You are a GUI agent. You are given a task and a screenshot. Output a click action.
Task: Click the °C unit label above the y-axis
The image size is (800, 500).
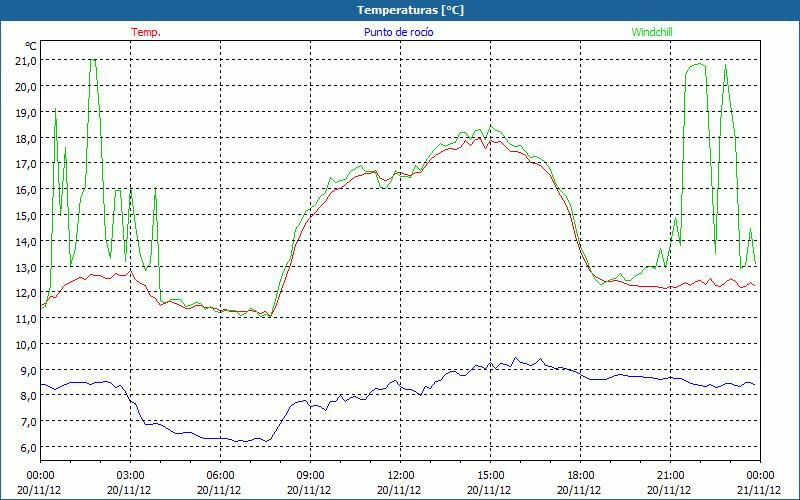click(x=31, y=46)
